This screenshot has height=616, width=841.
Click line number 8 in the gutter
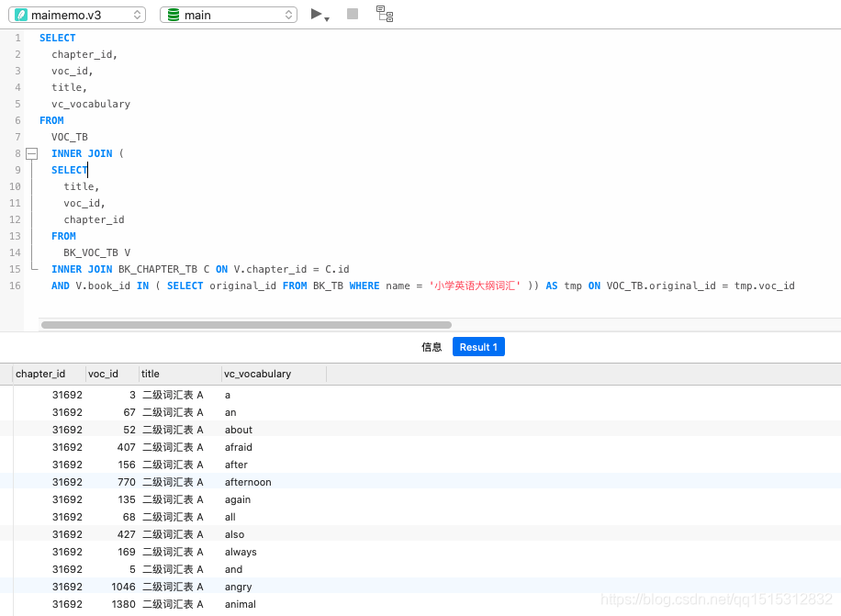coord(17,154)
